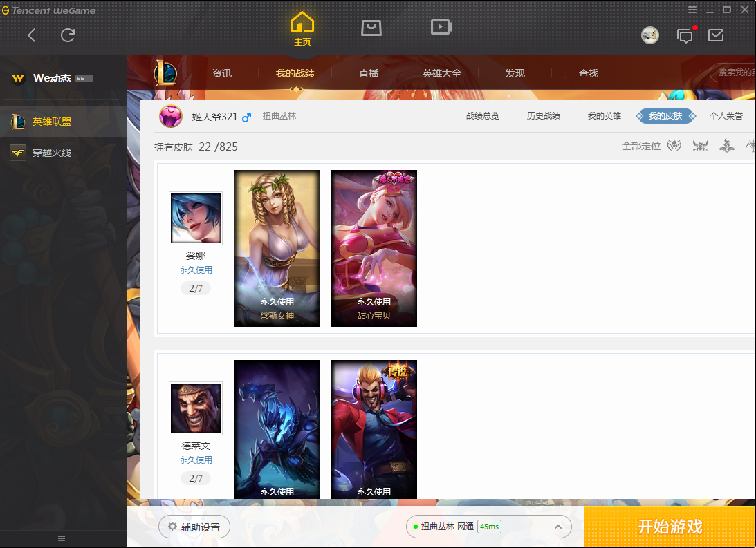Screen dimensions: 756x548
Task: Click the 45ms latency indicator
Action: click(490, 527)
